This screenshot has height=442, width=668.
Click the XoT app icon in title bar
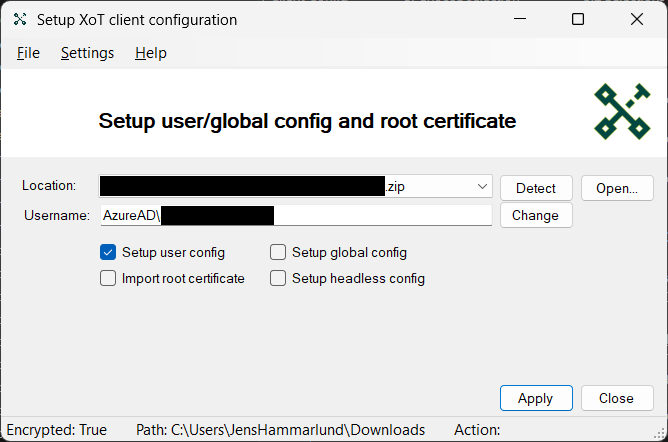20,20
